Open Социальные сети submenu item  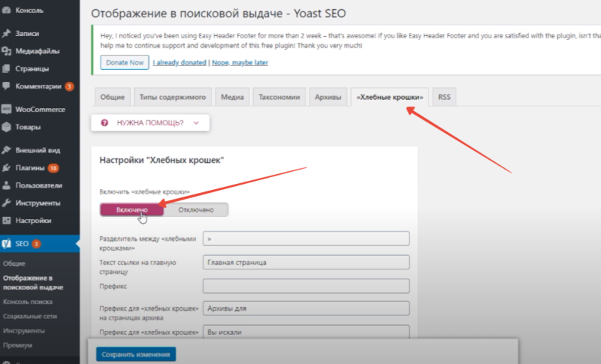[x=30, y=316]
